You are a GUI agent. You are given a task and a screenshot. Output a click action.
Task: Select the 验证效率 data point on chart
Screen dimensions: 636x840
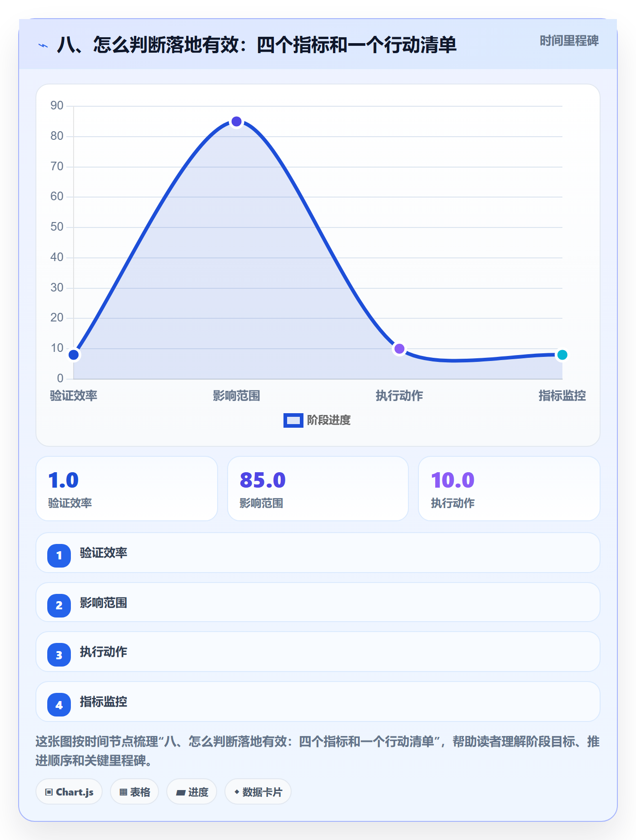pos(74,355)
